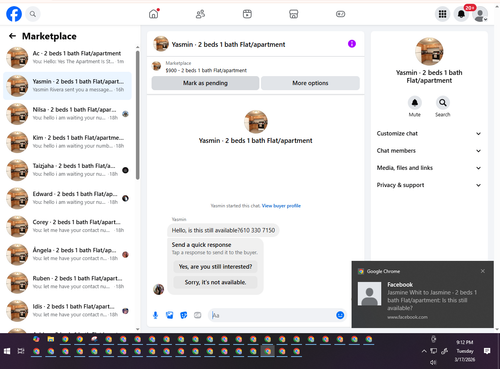Expand the Customize chat section
The height and width of the screenshot is (369, 500).
(x=429, y=134)
